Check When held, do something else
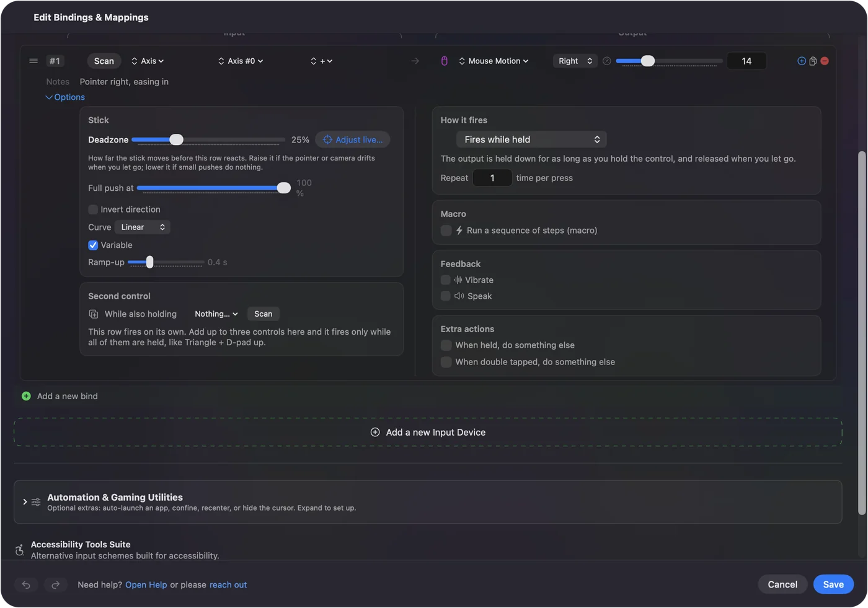The height and width of the screenshot is (608, 868). coord(446,345)
